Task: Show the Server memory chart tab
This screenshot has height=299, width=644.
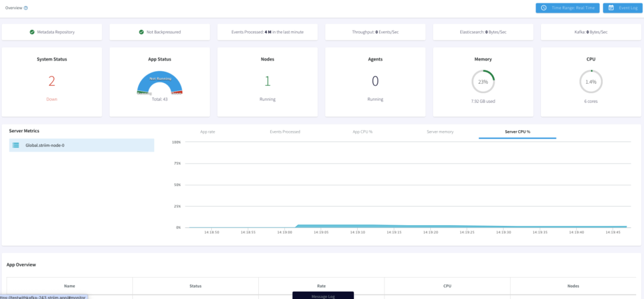Action: [x=440, y=132]
